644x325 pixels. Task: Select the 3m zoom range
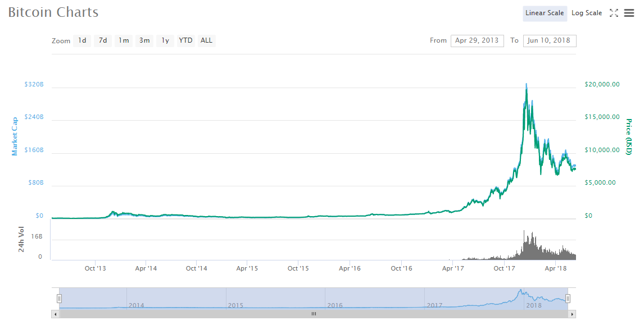click(x=144, y=40)
